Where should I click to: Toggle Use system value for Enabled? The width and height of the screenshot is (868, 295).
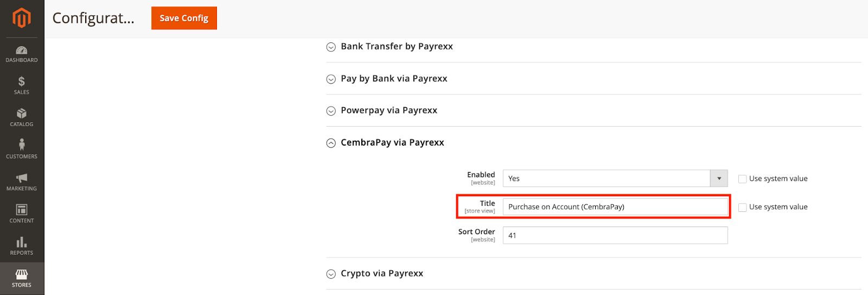point(743,179)
